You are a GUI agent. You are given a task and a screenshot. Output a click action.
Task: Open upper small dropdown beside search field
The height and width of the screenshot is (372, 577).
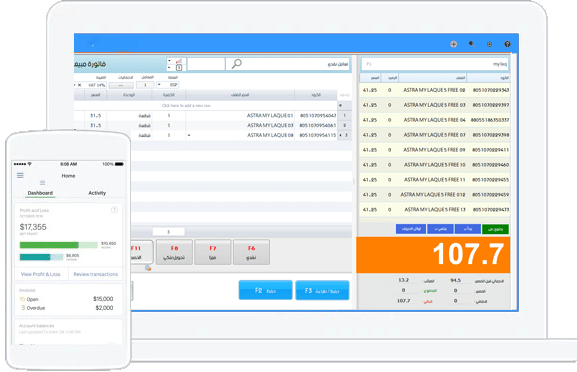click(169, 61)
